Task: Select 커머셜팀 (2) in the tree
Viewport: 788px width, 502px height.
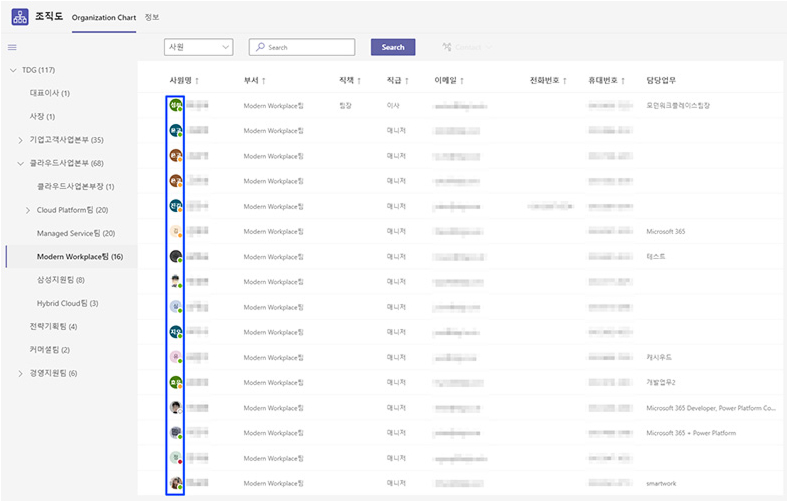Action: pos(50,350)
